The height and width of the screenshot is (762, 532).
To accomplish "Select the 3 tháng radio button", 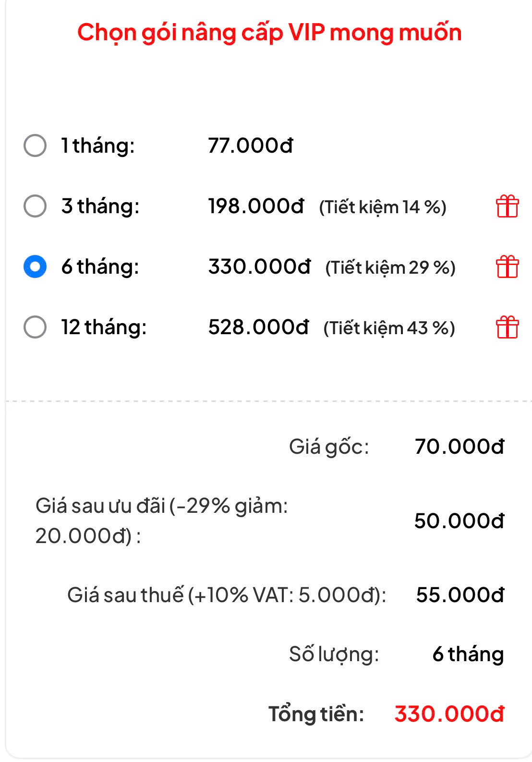I will tap(35, 206).
